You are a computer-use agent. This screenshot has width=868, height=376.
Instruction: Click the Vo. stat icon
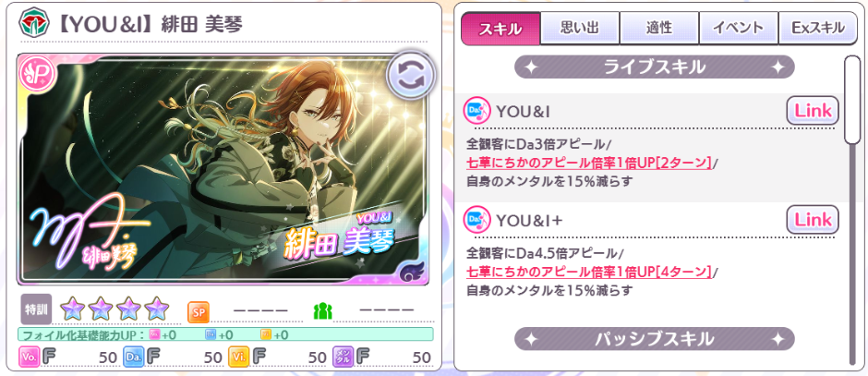pos(29,357)
